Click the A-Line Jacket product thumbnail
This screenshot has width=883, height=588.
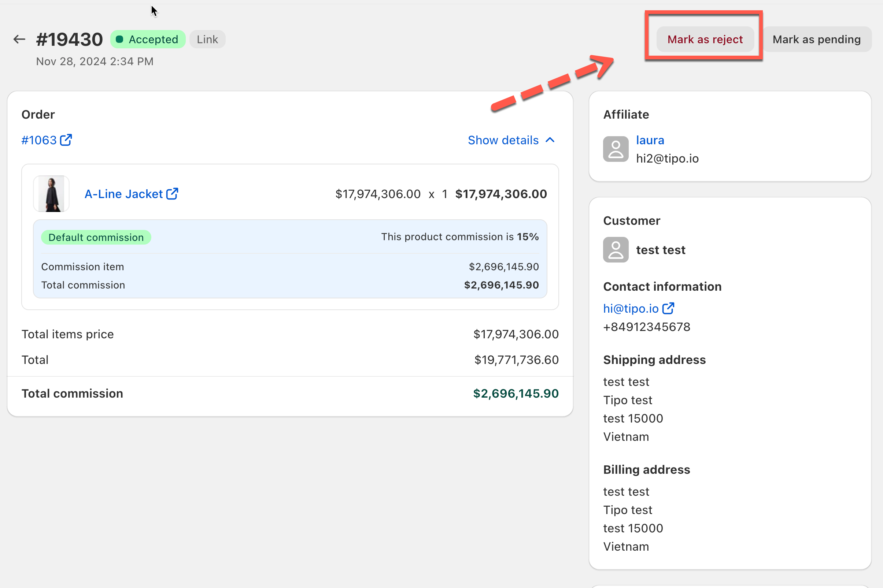coord(51,194)
